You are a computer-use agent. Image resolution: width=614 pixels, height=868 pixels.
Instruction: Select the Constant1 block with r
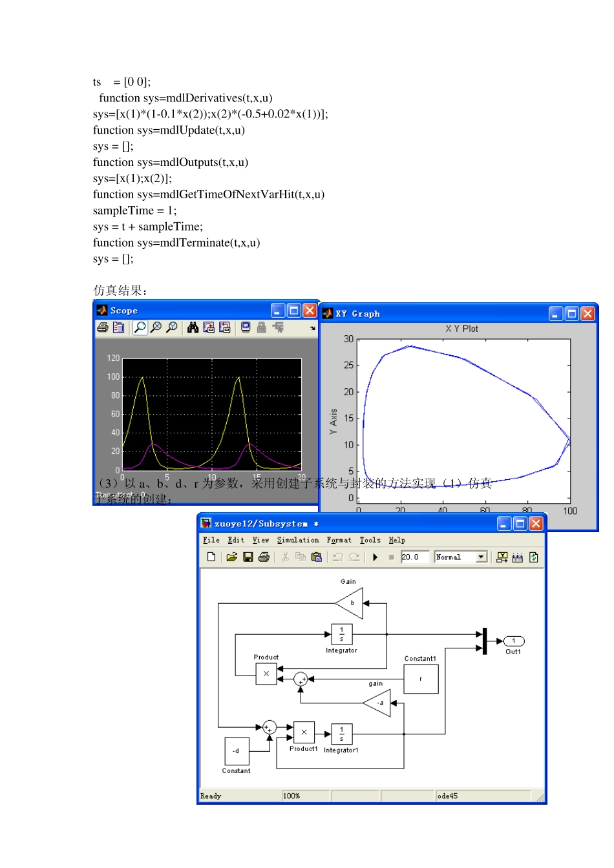pos(421,679)
